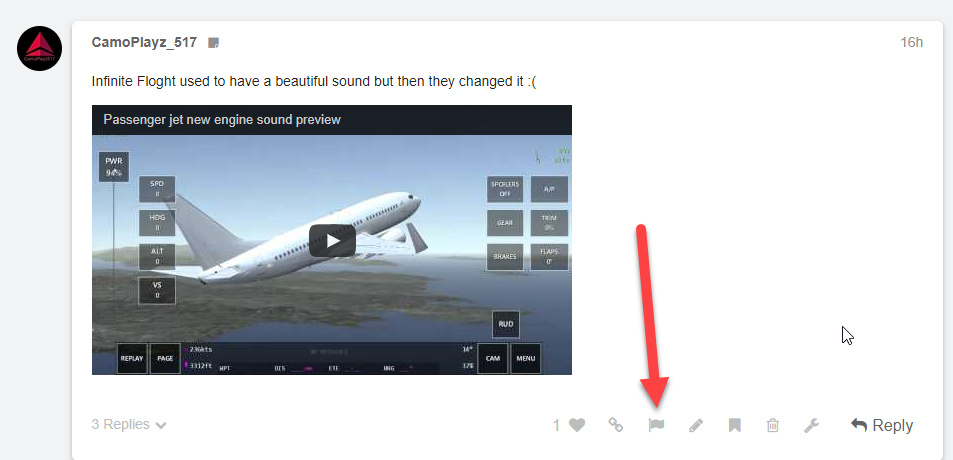Play the engine sound preview video
Screen dimensions: 953x460
(x=332, y=241)
